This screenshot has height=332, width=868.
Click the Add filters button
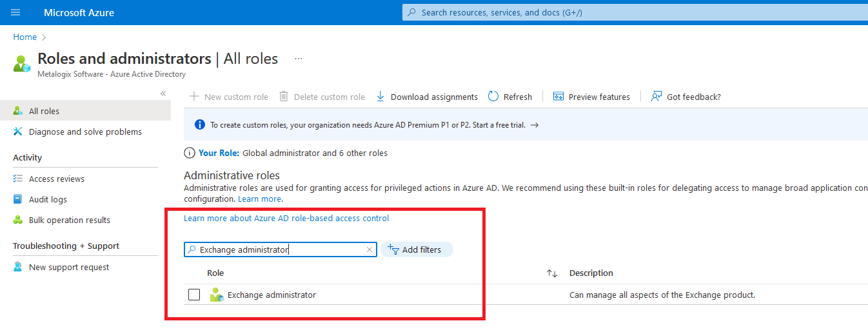(x=417, y=249)
